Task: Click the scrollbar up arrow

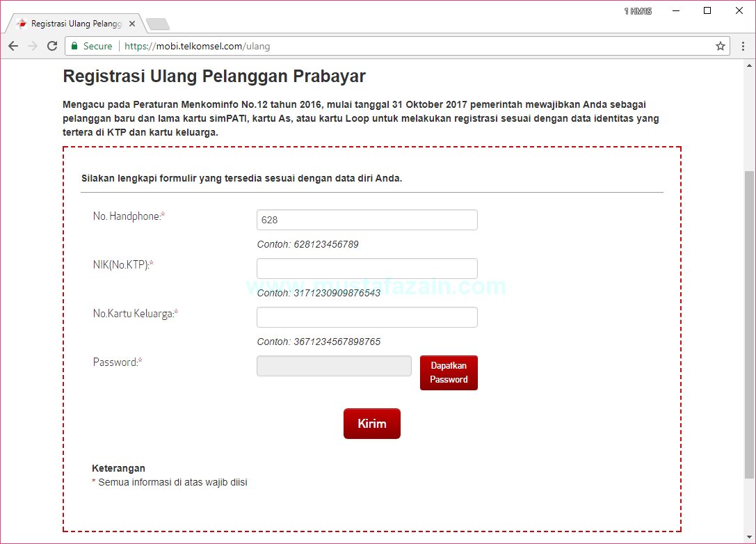Action: [x=749, y=65]
